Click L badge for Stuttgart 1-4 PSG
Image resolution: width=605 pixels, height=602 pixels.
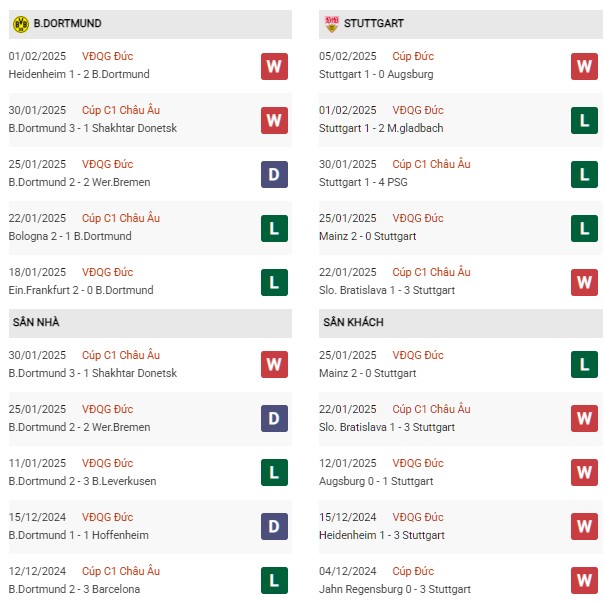click(x=584, y=174)
